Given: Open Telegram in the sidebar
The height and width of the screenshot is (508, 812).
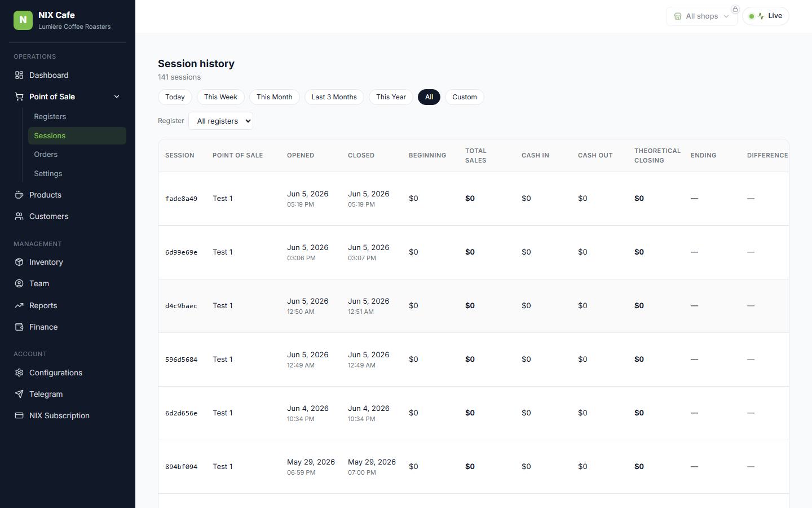Looking at the screenshot, I should click(x=68, y=394).
